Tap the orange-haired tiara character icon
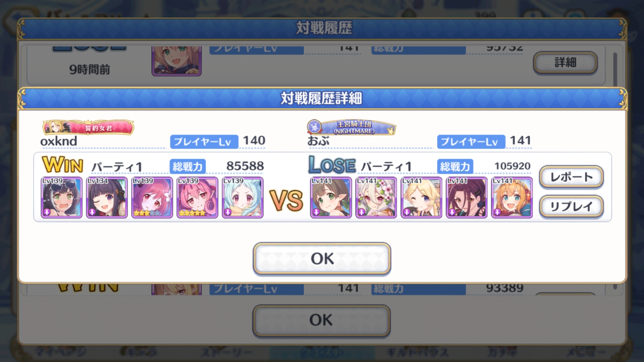 pos(512,197)
